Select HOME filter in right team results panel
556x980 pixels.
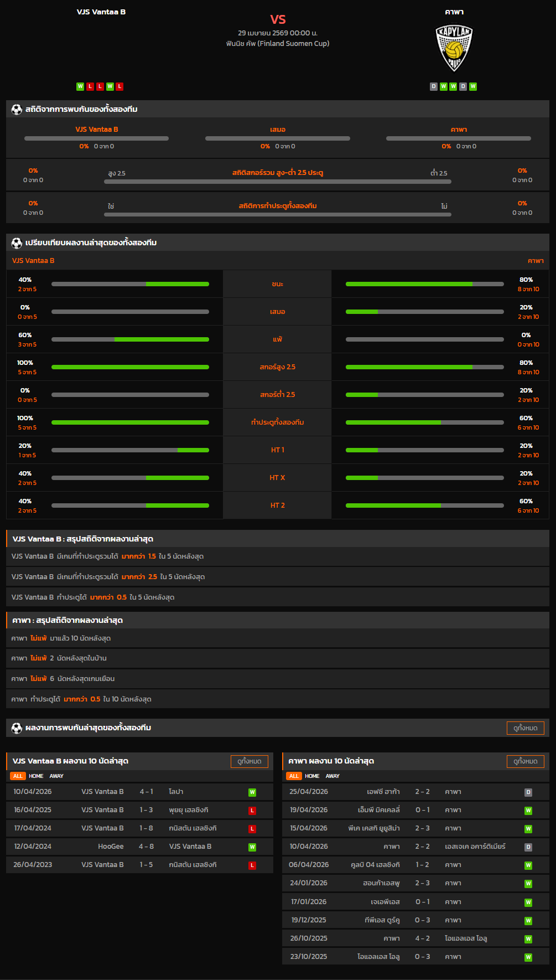[312, 776]
